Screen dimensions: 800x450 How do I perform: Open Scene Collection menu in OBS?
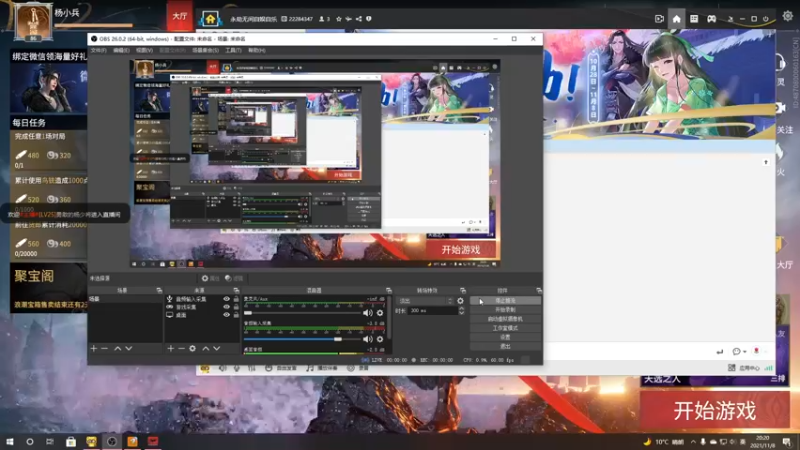[205, 51]
